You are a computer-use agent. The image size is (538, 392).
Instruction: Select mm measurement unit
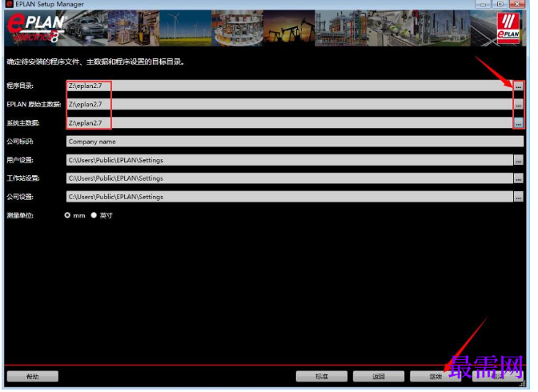[67, 215]
